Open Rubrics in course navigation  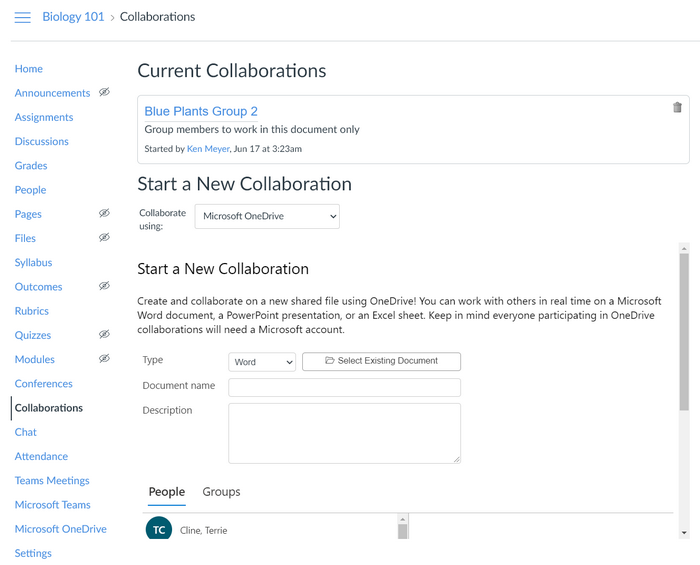31,311
